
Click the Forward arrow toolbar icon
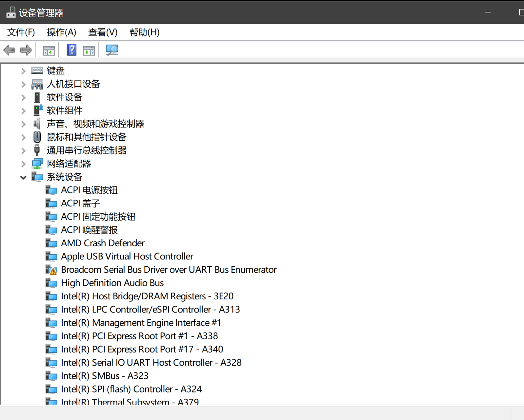(26, 50)
